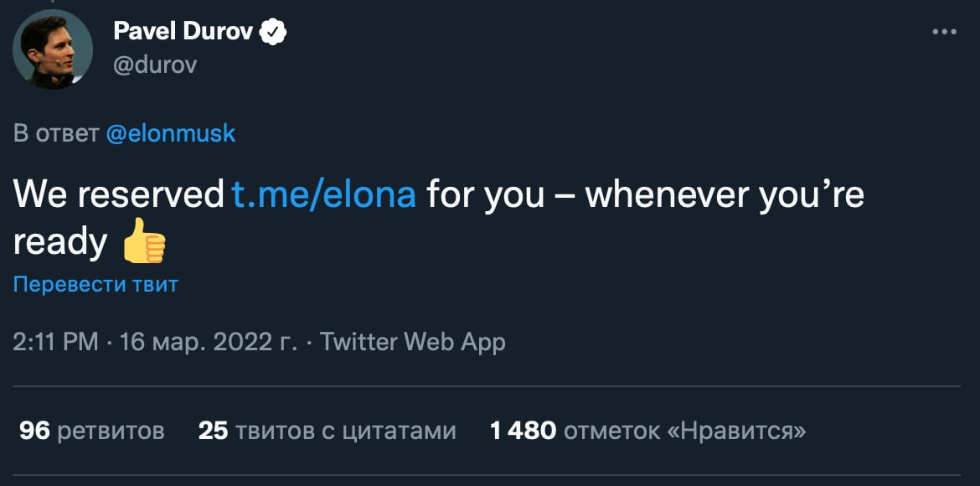Viewport: 980px width, 486px height.
Task: Open the @elonmusk mention link
Action: click(x=171, y=133)
